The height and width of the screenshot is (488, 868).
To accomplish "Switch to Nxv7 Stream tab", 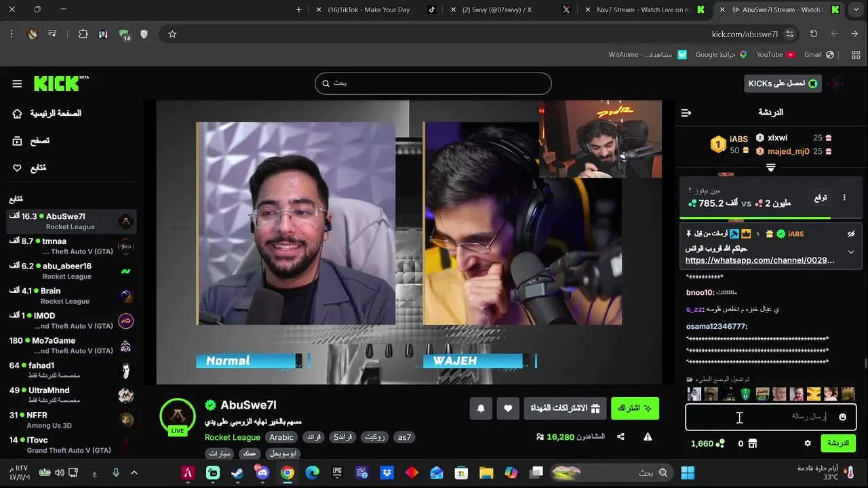I will point(644,9).
